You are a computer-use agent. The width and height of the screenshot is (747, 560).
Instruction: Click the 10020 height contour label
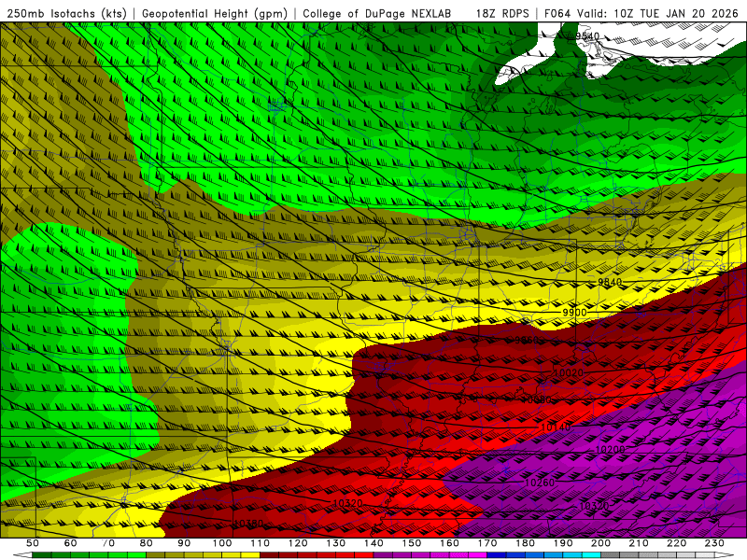(569, 372)
